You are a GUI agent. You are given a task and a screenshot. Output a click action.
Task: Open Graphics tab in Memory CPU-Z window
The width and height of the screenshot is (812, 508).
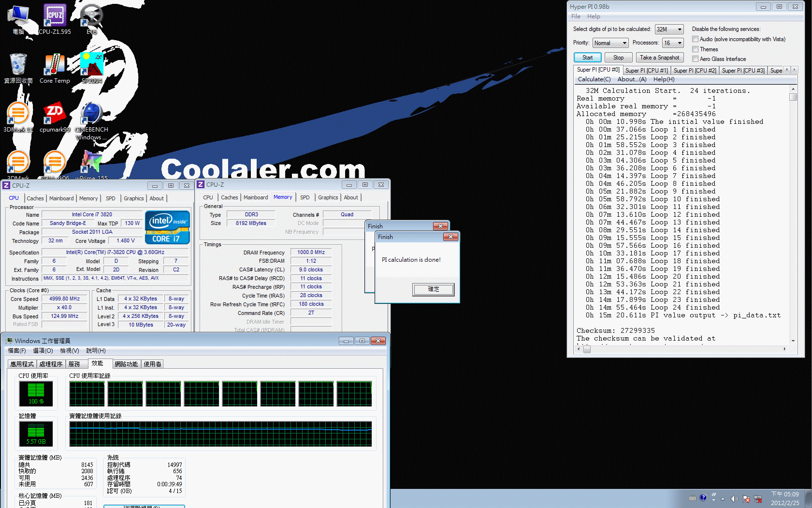[328, 197]
